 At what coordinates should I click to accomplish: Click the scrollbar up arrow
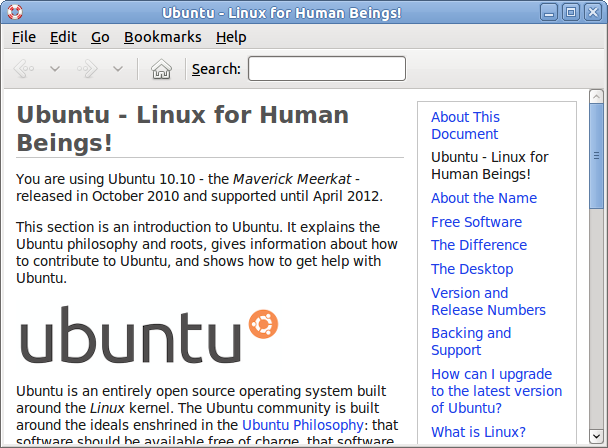596,96
